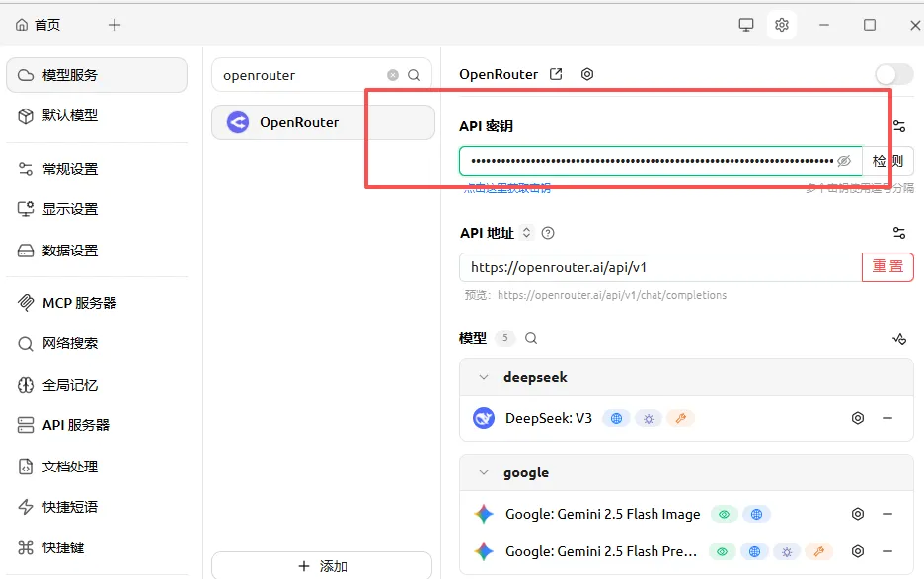This screenshot has height=579, width=924.
Task: Click the 重置 reset button
Action: tap(887, 267)
